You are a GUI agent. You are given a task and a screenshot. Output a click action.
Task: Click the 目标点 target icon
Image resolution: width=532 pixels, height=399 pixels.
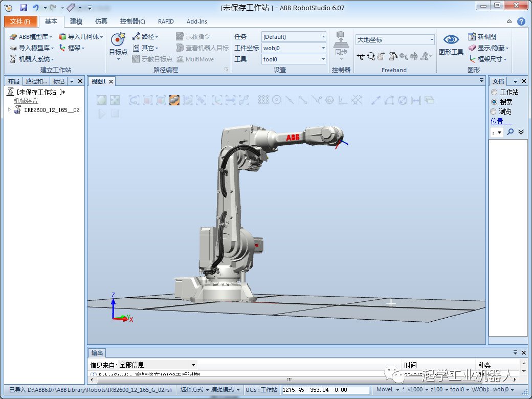(118, 40)
